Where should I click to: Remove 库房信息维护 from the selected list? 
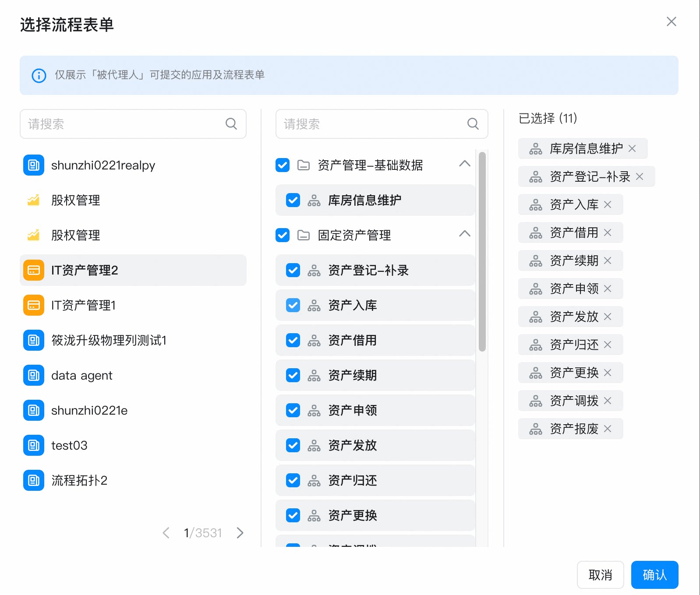click(x=632, y=148)
